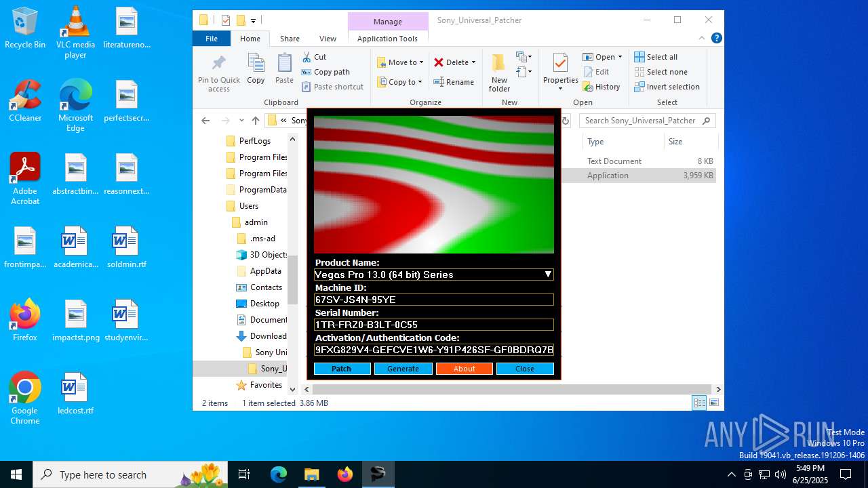Viewport: 868px width, 488px height.
Task: Open the File tab in Explorer
Action: [x=212, y=39]
